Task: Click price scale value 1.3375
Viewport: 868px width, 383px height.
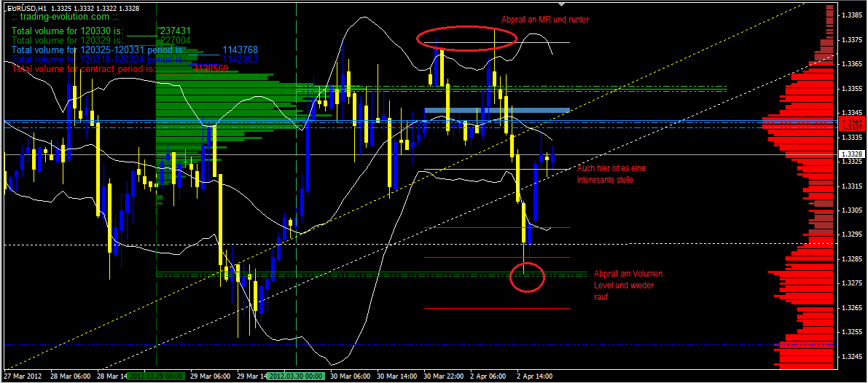Action: coord(851,40)
